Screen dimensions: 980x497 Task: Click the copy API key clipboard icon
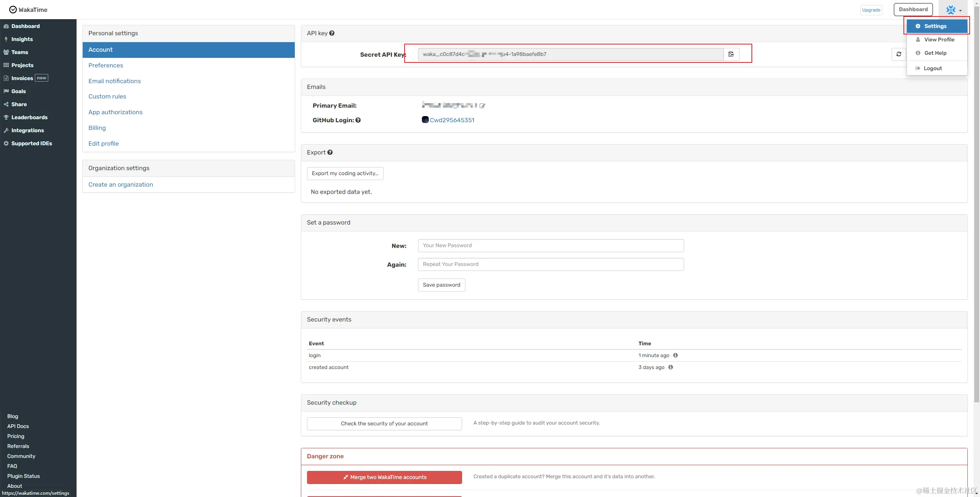[x=731, y=54]
